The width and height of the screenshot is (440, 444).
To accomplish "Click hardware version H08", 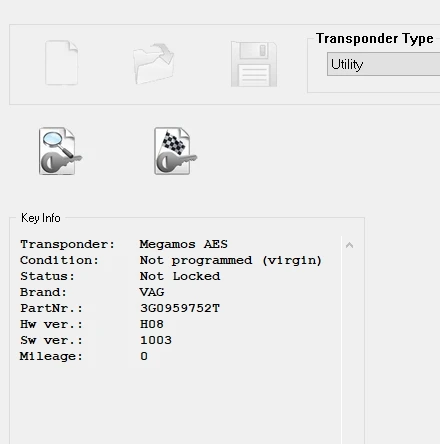I will 152,324.
